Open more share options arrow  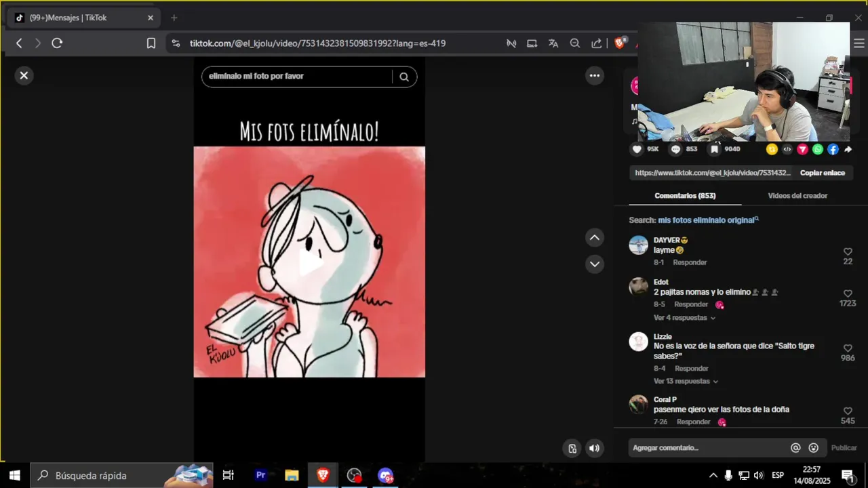[x=848, y=149]
